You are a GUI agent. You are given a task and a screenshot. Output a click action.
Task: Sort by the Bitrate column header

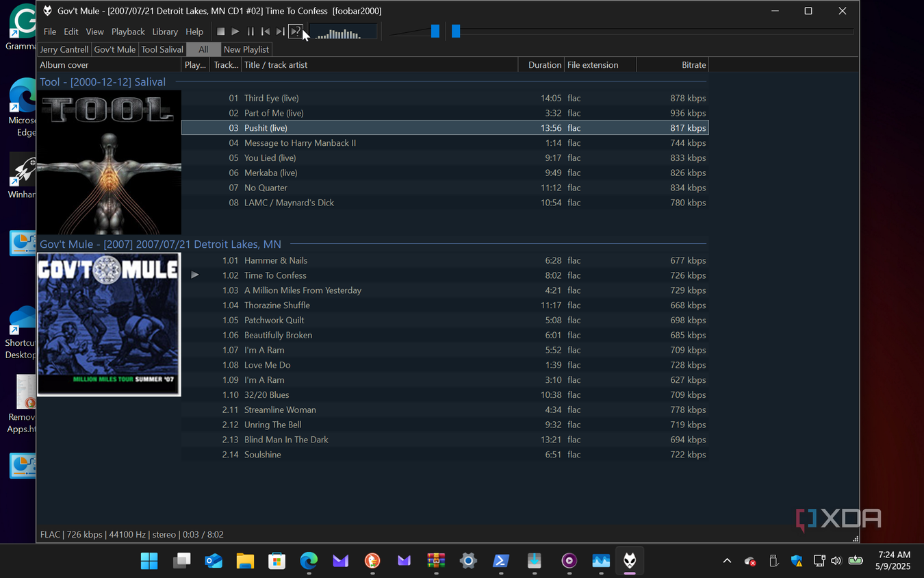pyautogui.click(x=673, y=65)
